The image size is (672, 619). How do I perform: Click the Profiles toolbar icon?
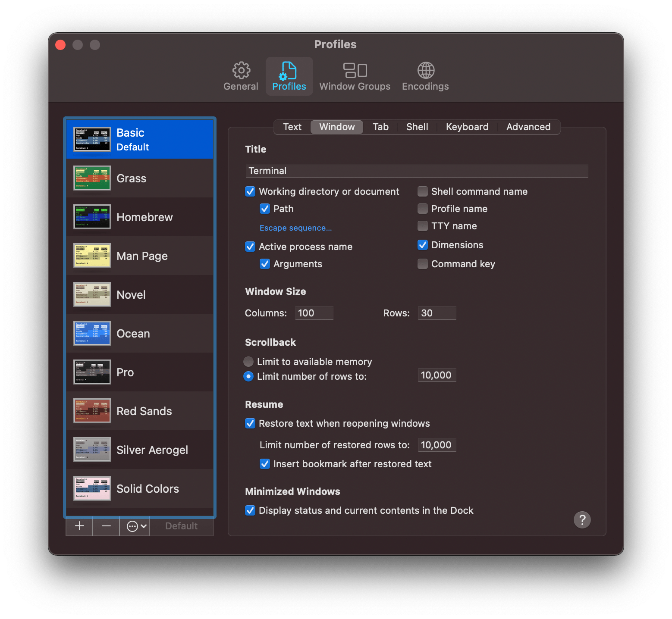289,76
